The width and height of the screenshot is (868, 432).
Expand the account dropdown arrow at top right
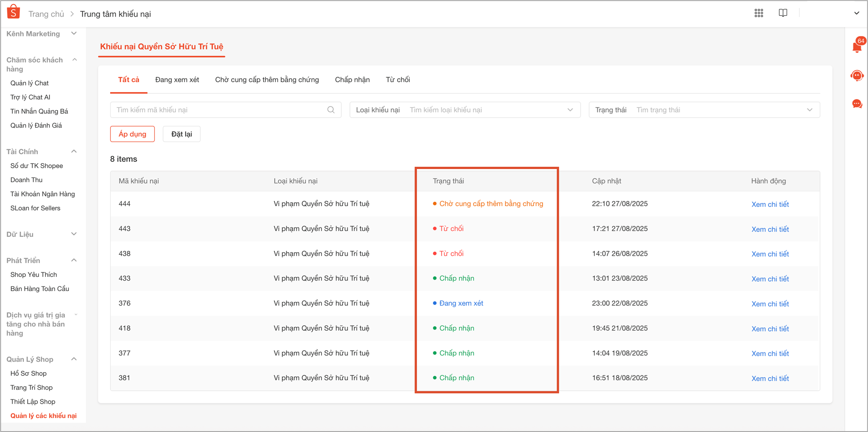click(x=856, y=13)
